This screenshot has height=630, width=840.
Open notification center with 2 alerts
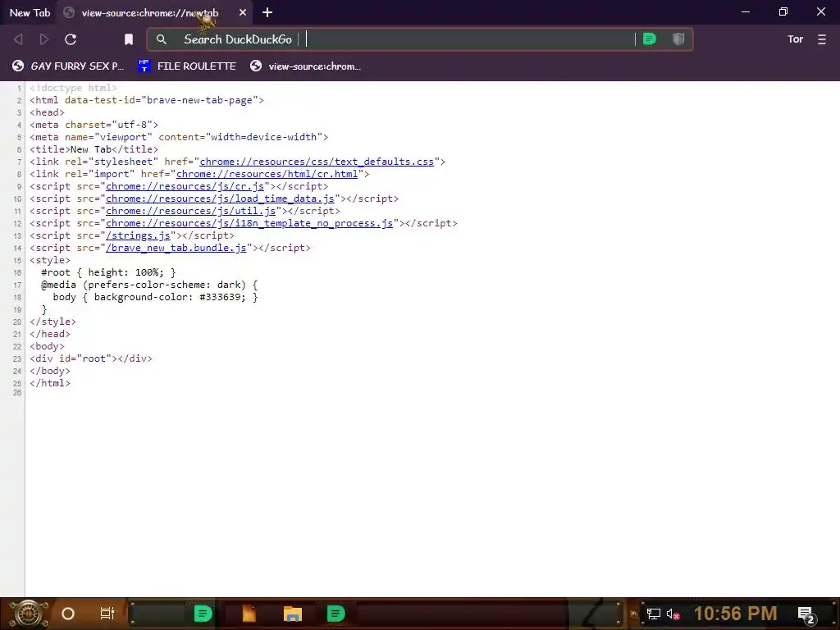pos(806,614)
